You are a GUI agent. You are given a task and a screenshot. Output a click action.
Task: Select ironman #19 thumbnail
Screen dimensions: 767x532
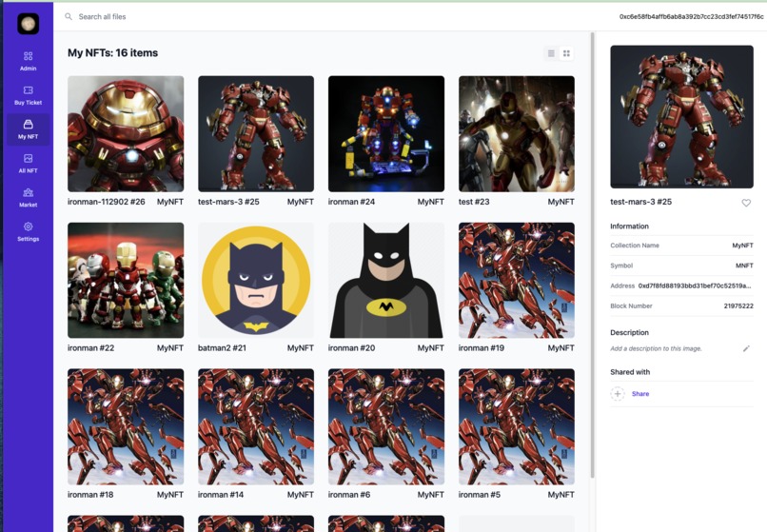pos(517,281)
